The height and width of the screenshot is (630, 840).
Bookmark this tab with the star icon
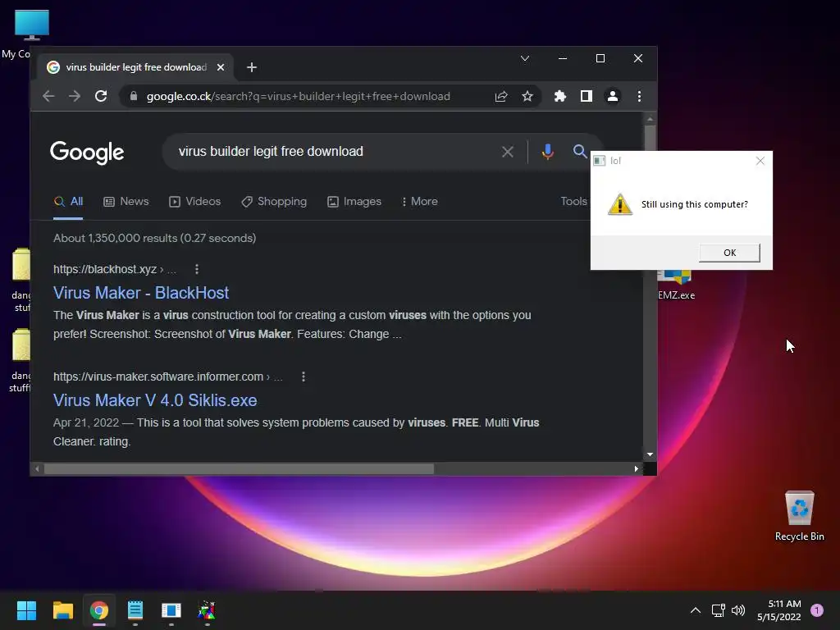(x=527, y=97)
